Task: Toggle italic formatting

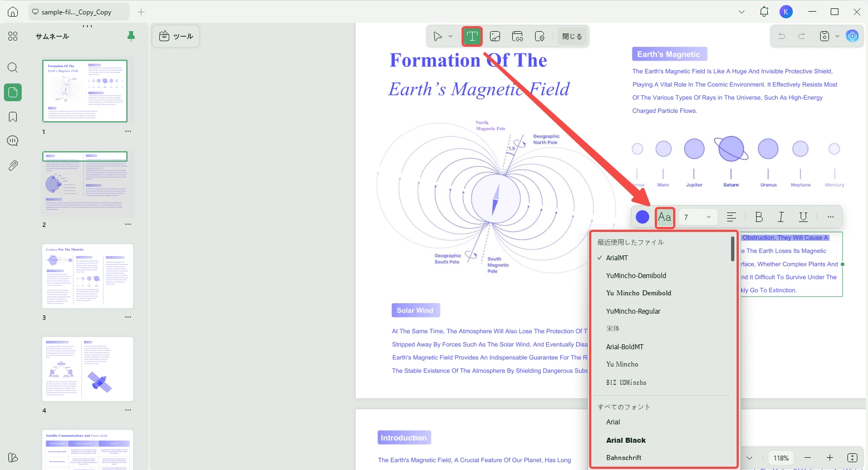Action: tap(781, 217)
